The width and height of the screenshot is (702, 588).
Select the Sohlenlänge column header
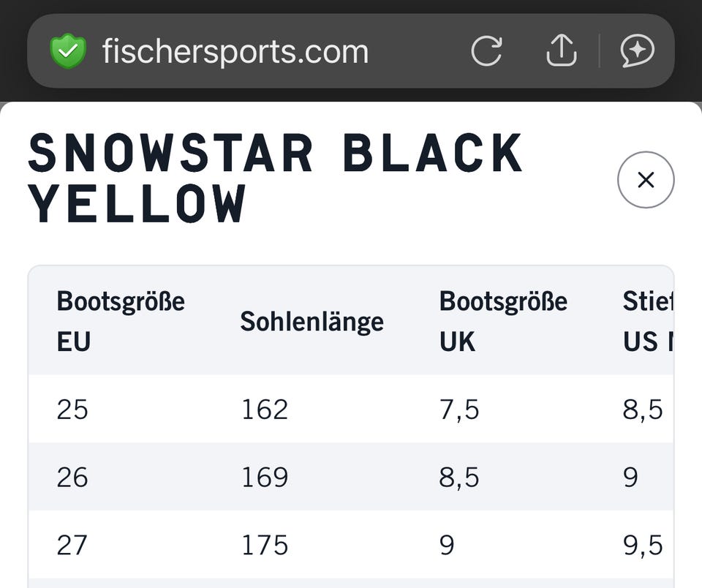[312, 321]
